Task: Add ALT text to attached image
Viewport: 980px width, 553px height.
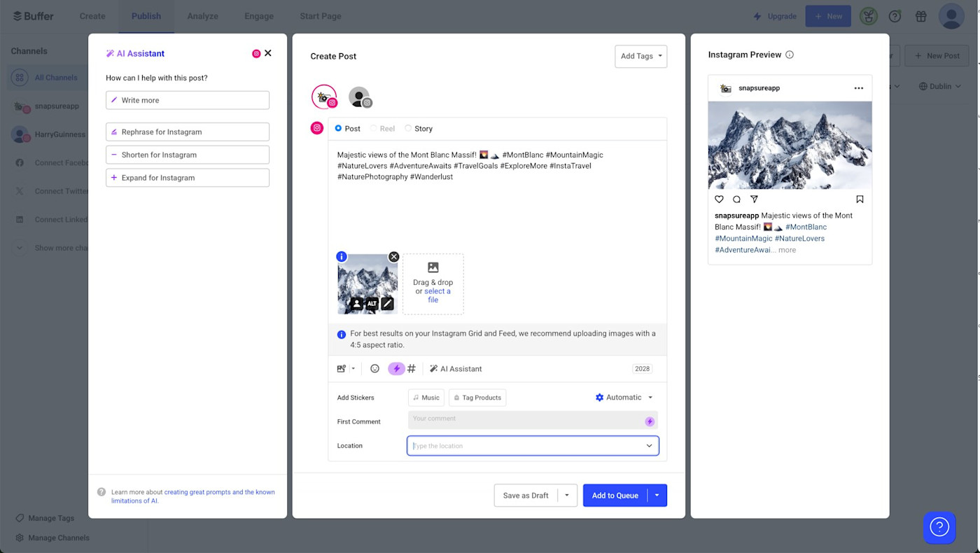Action: 372,304
